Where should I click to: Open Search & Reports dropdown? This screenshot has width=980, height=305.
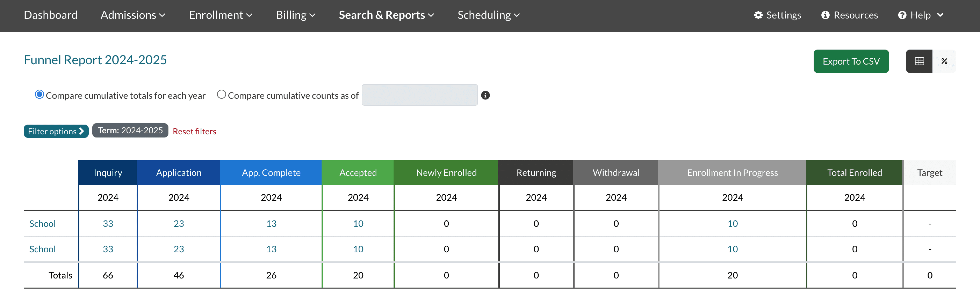pyautogui.click(x=386, y=15)
